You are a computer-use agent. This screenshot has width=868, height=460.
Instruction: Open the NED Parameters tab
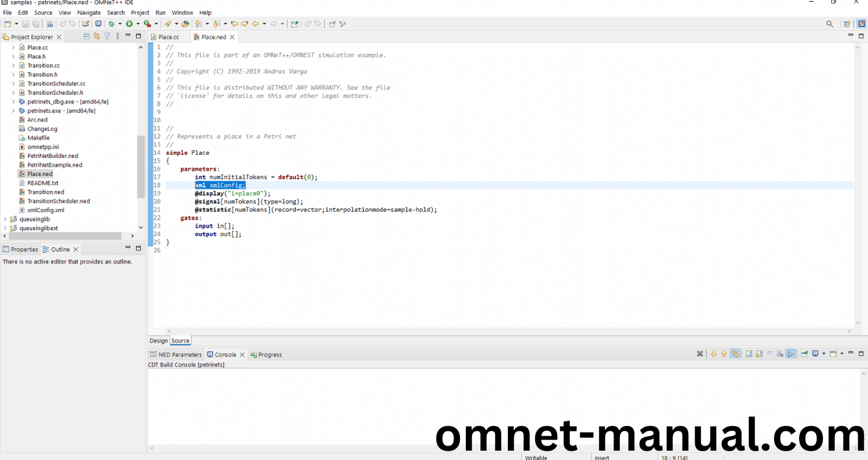coord(179,354)
